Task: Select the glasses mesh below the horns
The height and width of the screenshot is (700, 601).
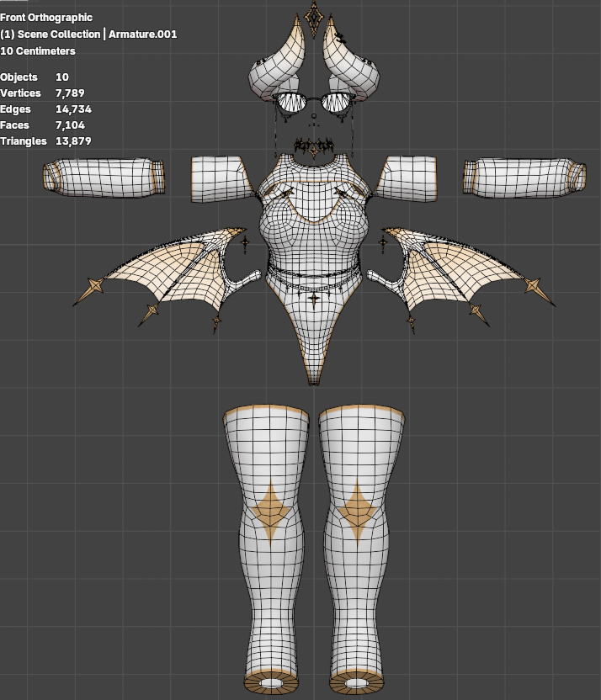Action: tap(314, 103)
